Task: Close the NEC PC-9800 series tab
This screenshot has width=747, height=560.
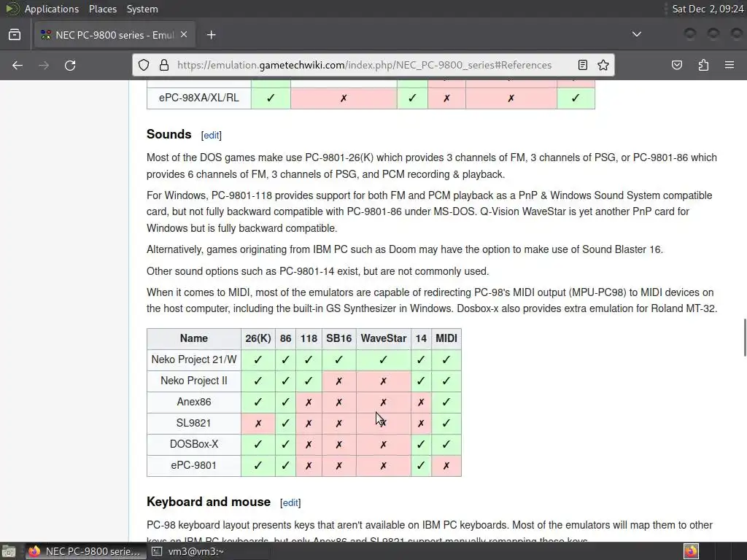Action: pyautogui.click(x=184, y=35)
